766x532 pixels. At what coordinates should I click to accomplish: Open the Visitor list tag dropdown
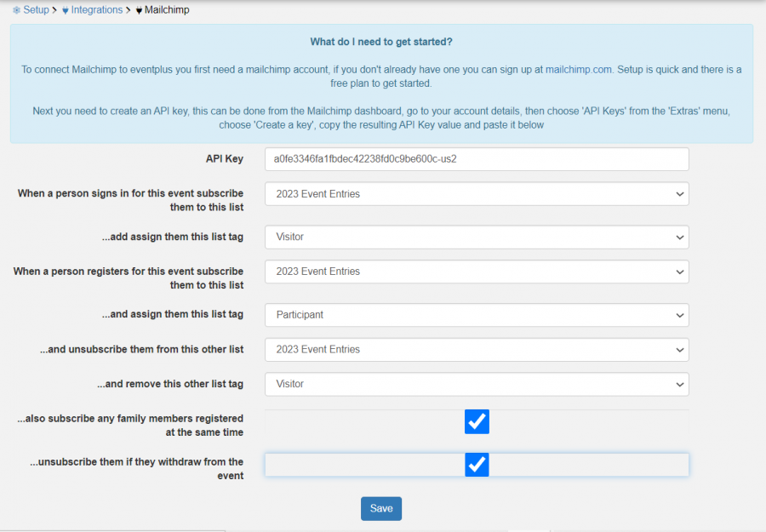[477, 237]
